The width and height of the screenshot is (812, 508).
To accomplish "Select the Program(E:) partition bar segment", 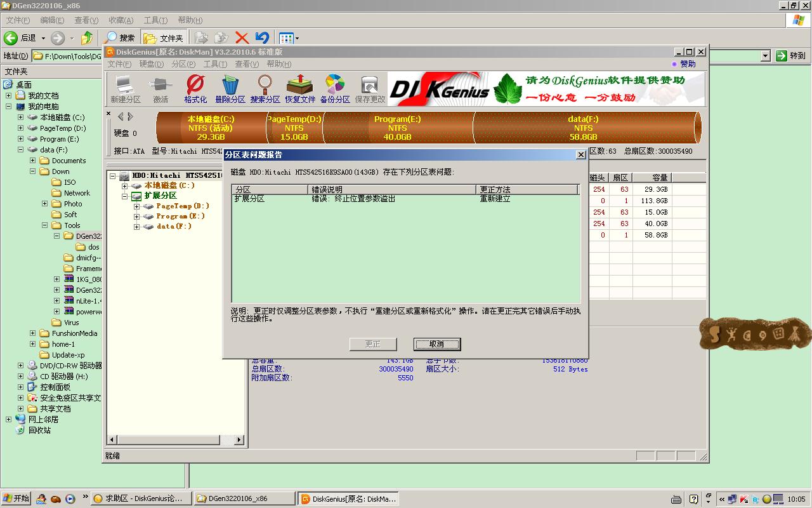I will point(398,128).
